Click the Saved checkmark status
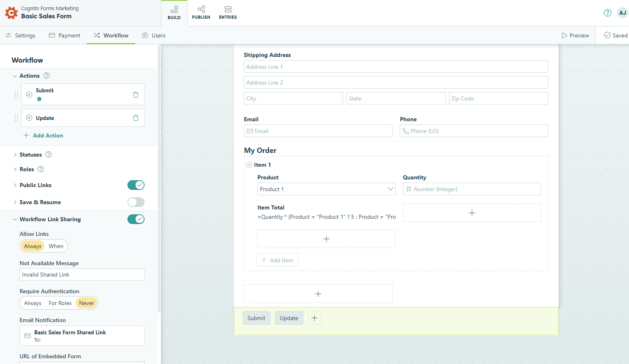The width and height of the screenshot is (629, 364). [616, 35]
